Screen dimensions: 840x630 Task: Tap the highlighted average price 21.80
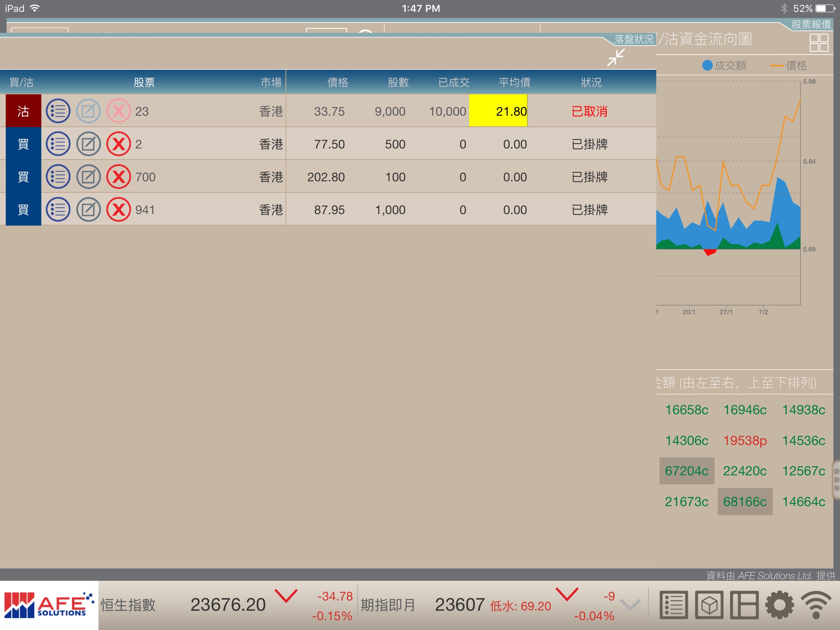pyautogui.click(x=498, y=111)
